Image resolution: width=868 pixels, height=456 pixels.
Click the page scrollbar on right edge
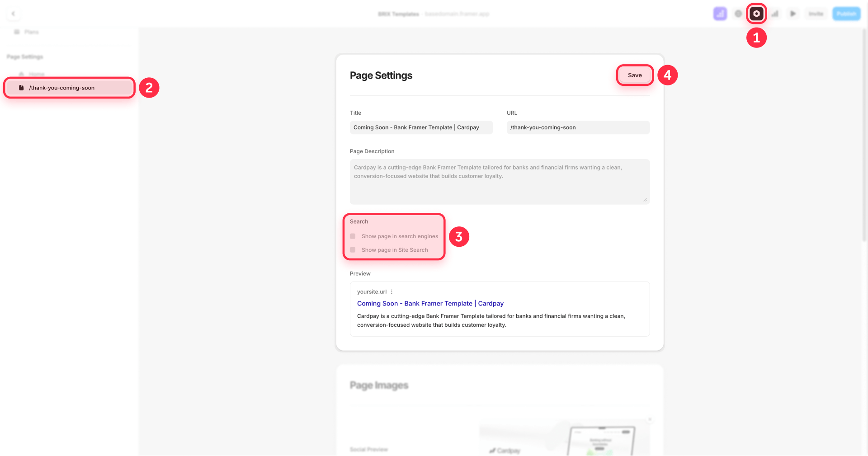coord(864,136)
